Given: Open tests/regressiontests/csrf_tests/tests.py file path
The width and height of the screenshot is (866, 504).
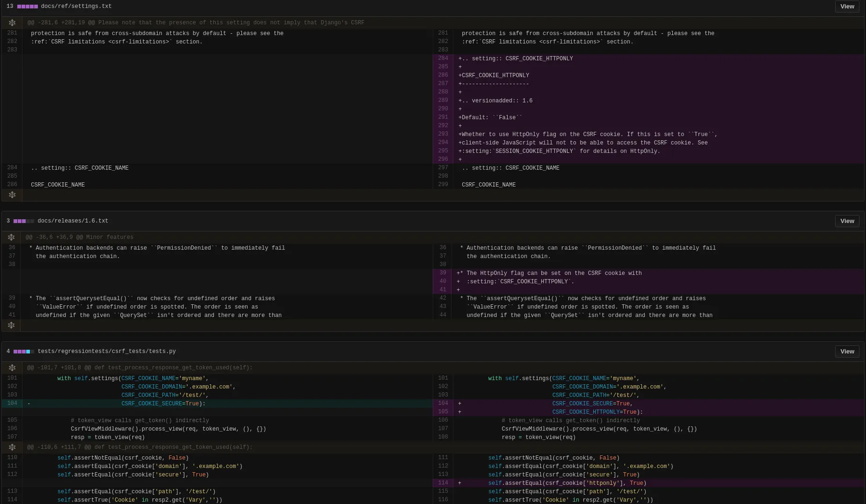Looking at the screenshot, I should click(x=107, y=352).
